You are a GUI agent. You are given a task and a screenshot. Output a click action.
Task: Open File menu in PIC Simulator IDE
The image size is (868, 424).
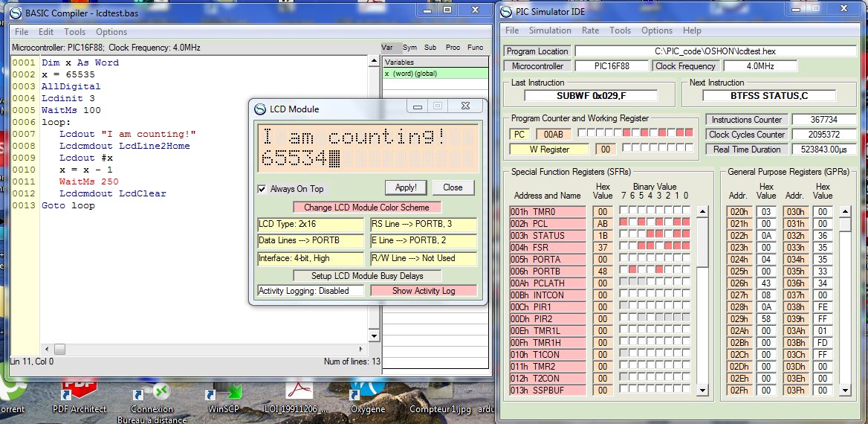[x=512, y=30]
